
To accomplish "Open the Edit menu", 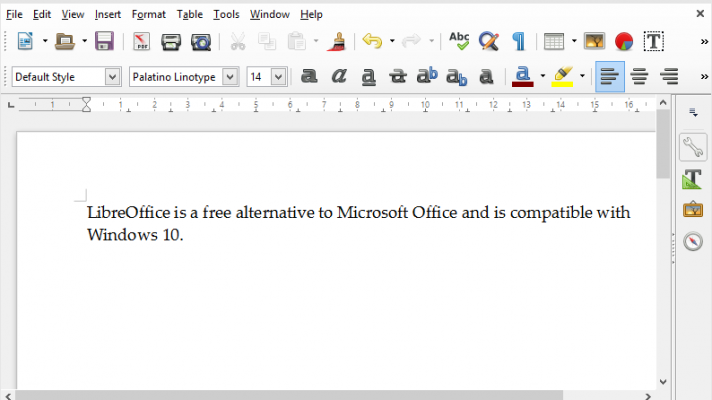I will [x=42, y=15].
